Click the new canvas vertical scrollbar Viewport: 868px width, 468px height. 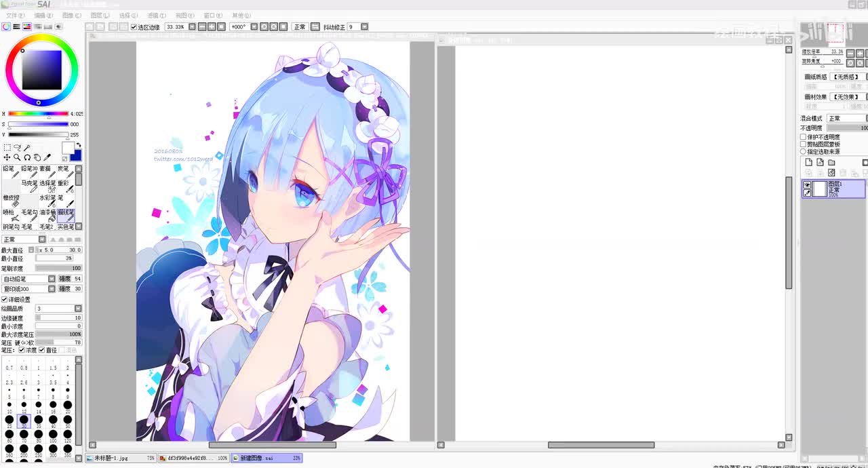[x=789, y=233]
